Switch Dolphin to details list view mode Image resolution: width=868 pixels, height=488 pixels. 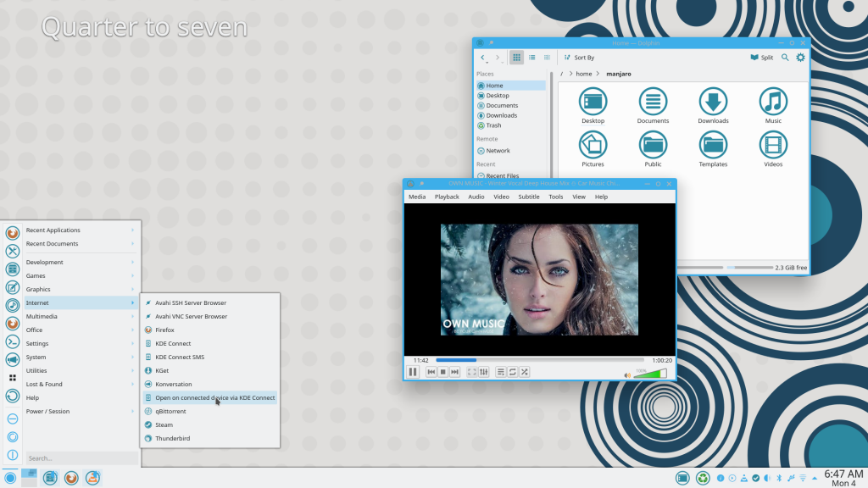tap(548, 58)
